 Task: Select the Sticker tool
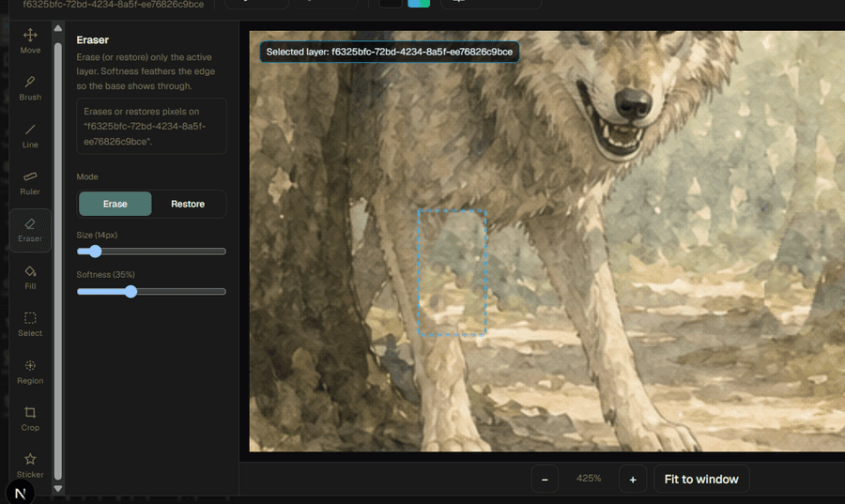[30, 466]
